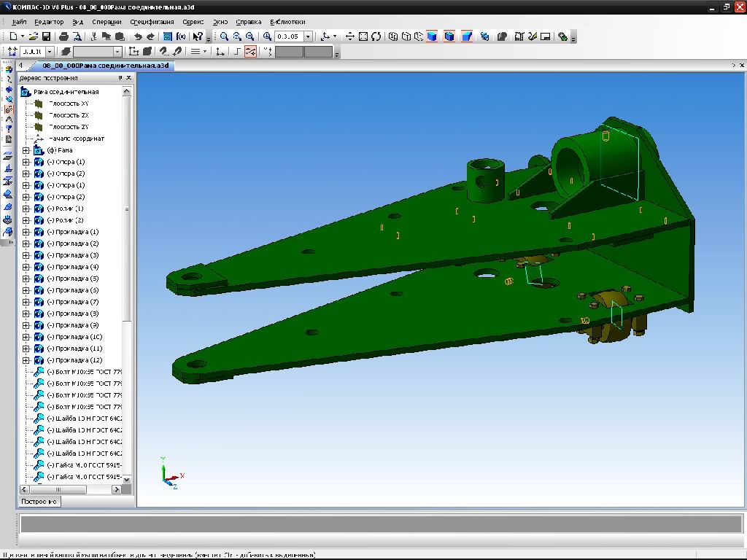Click the Undo arrow icon

pos(137,36)
